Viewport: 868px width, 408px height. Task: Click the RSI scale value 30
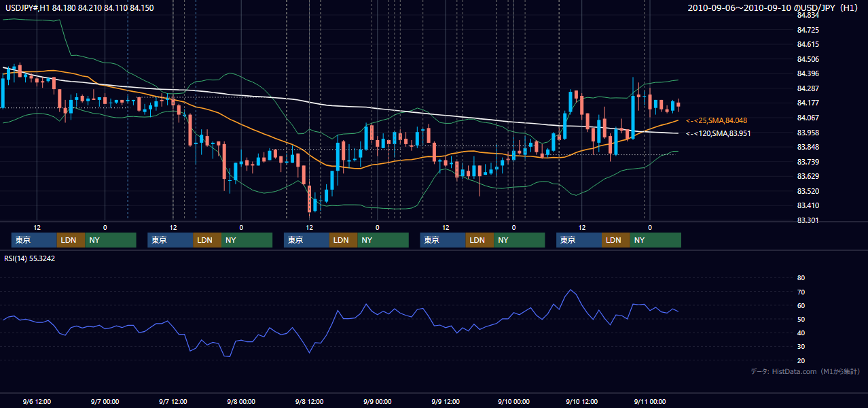coord(801,347)
